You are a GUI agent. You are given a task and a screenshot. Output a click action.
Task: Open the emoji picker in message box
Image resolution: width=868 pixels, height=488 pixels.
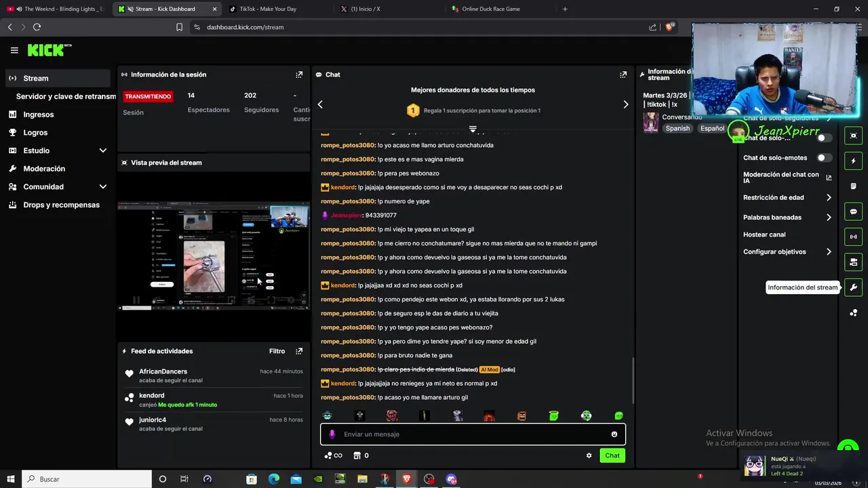click(x=614, y=434)
